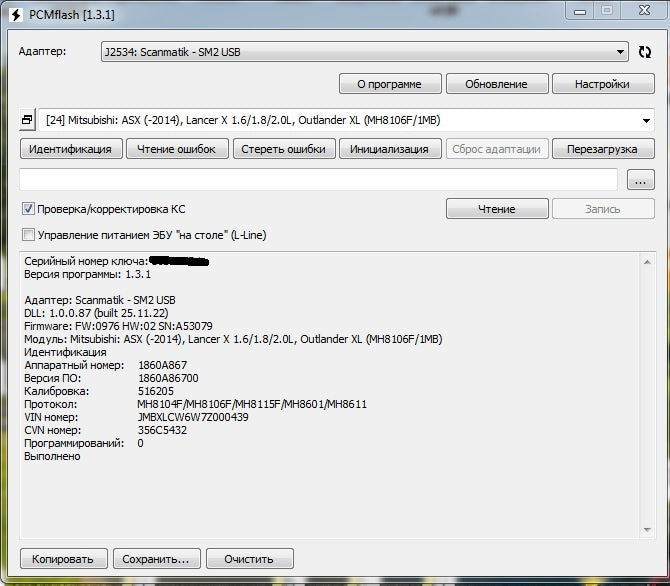Close the PCMflash window
The height and width of the screenshot is (586, 670).
(644, 11)
